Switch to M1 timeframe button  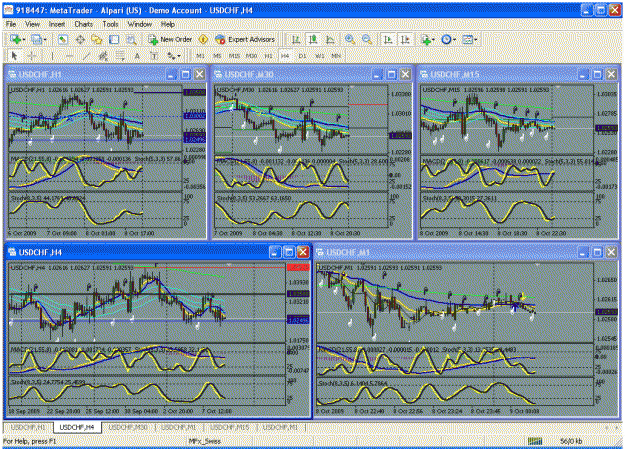tap(200, 56)
